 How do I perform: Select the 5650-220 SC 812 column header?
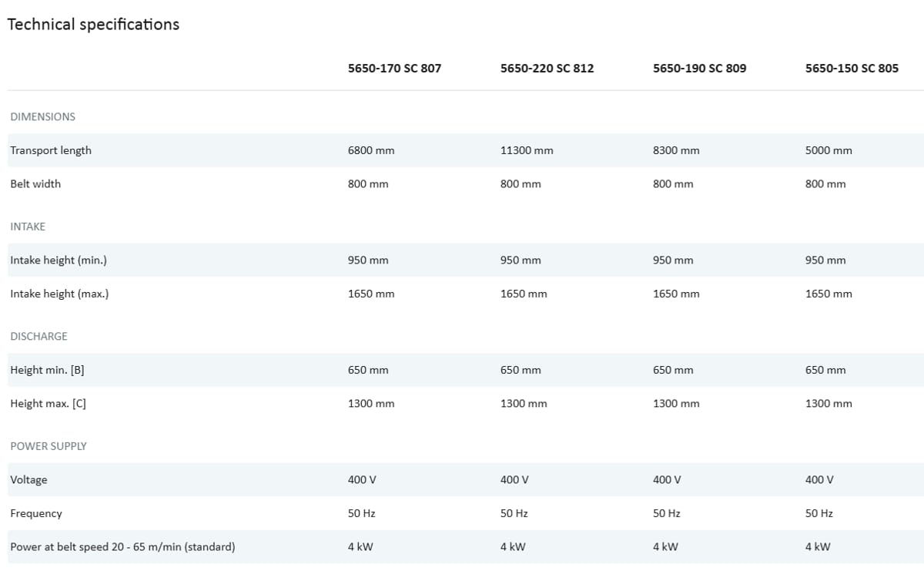547,68
